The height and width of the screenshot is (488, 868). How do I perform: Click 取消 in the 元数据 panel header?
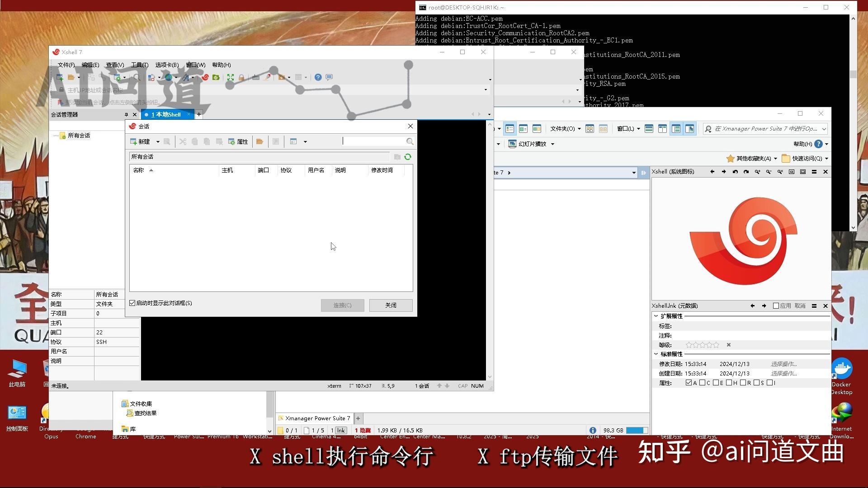tap(800, 306)
